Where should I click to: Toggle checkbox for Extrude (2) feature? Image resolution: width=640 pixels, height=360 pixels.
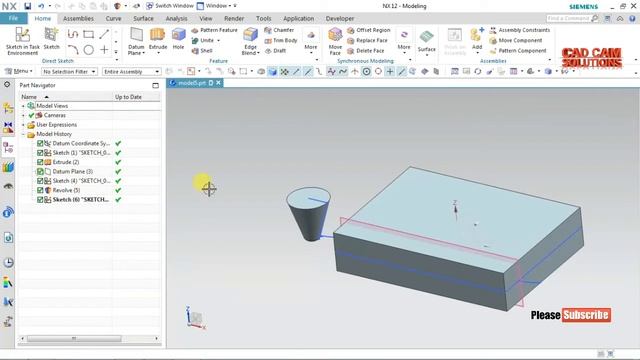[x=40, y=162]
